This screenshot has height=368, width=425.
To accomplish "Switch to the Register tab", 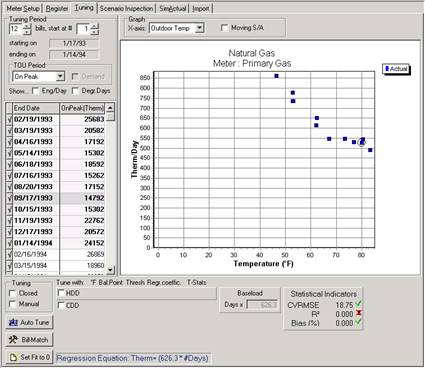I will click(57, 8).
